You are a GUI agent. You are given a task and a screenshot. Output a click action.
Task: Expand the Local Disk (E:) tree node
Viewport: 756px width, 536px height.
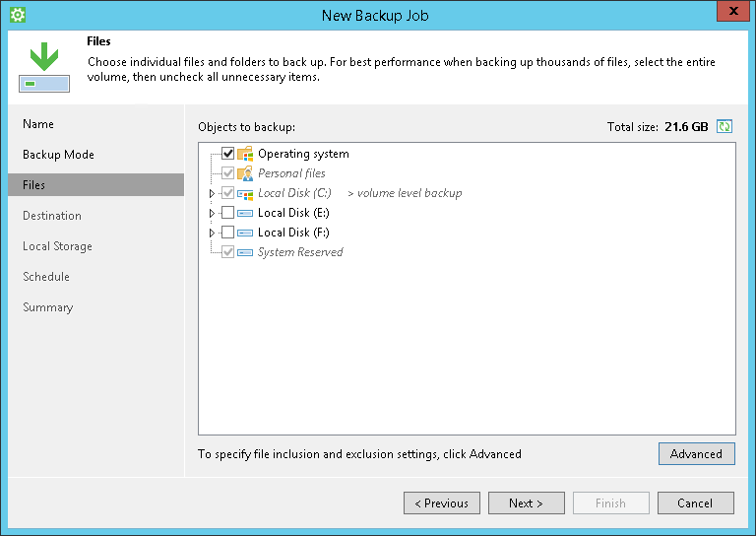(212, 213)
